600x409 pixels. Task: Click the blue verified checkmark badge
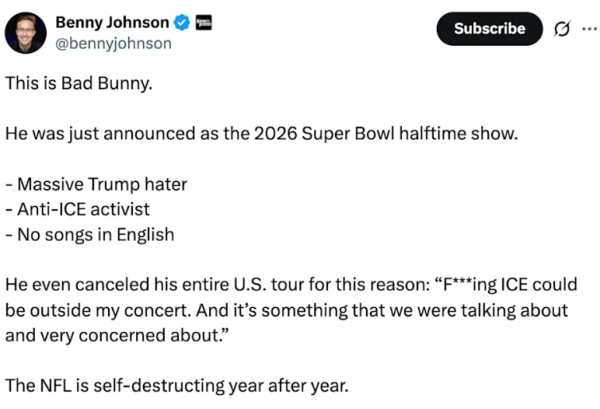tap(181, 22)
